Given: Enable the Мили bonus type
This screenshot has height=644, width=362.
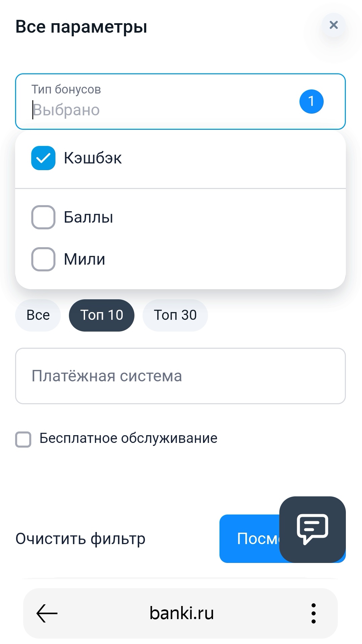Looking at the screenshot, I should pyautogui.click(x=43, y=259).
